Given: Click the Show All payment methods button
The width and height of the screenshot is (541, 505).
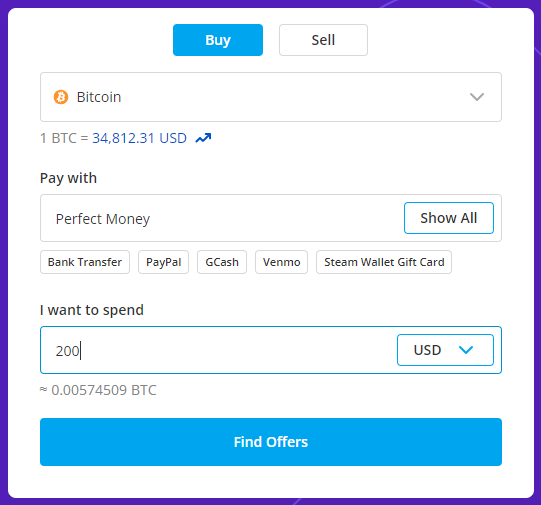Looking at the screenshot, I should click(449, 218).
